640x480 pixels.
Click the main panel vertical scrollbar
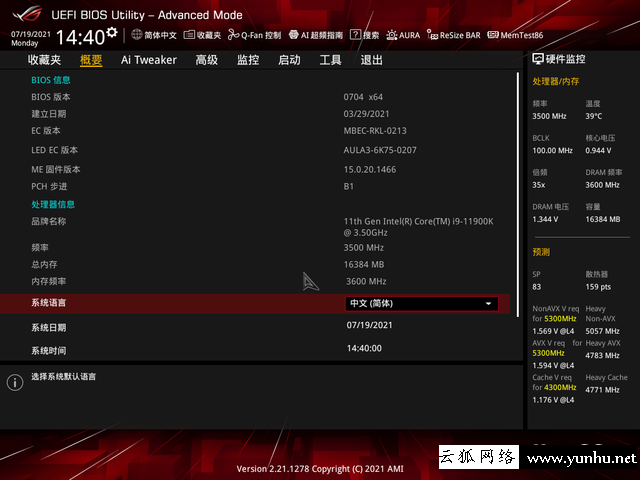coord(518,195)
